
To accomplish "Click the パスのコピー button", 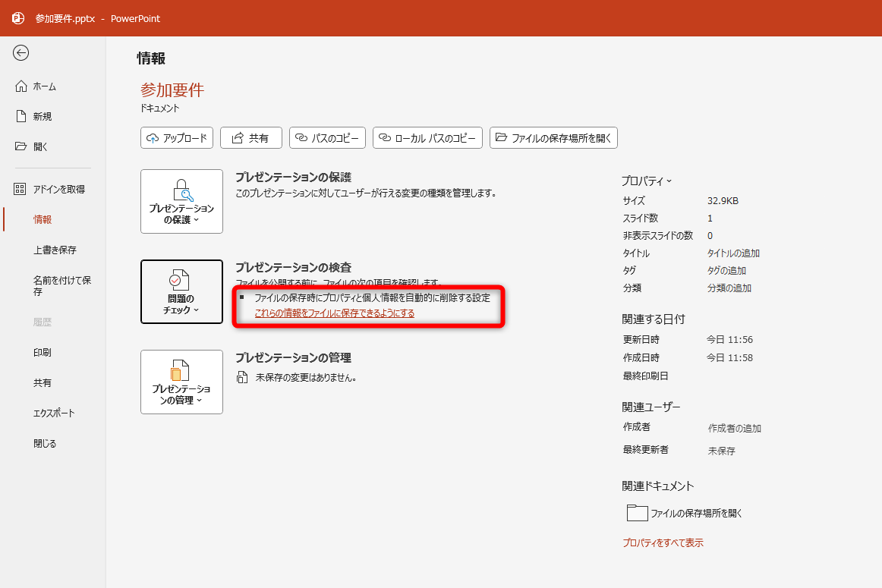I will coord(327,137).
